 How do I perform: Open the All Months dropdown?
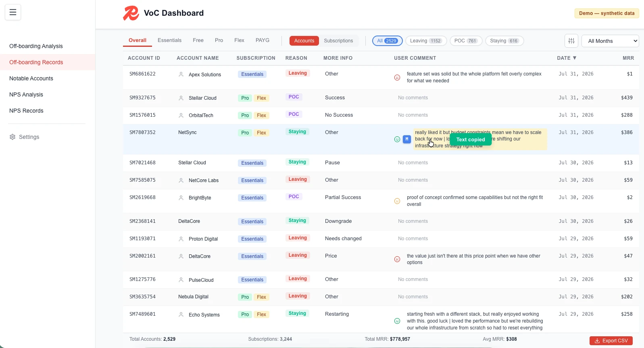pos(611,41)
